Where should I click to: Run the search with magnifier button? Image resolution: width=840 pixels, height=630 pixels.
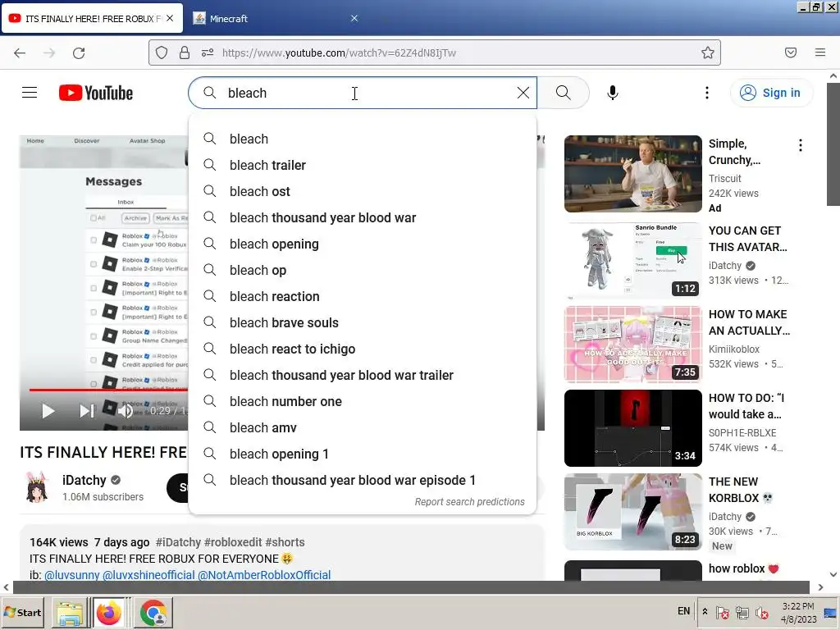[x=563, y=93]
